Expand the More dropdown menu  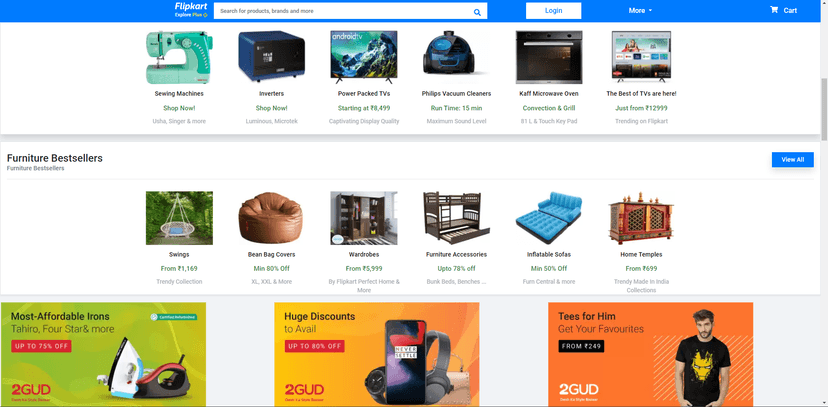[640, 11]
